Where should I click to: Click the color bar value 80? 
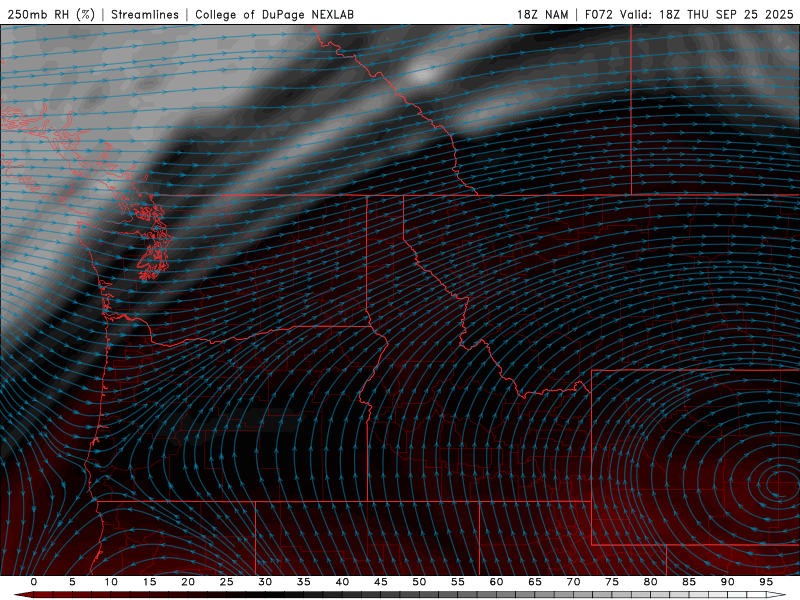click(650, 582)
